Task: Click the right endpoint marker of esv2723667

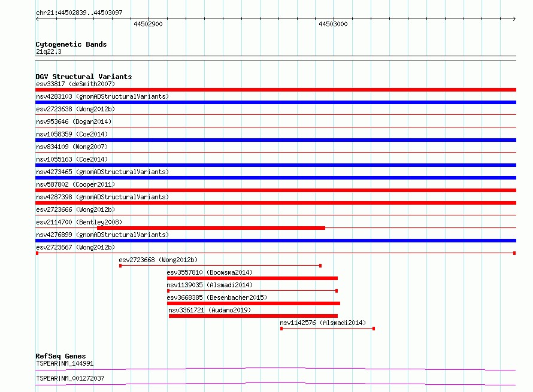Action: 514,253
